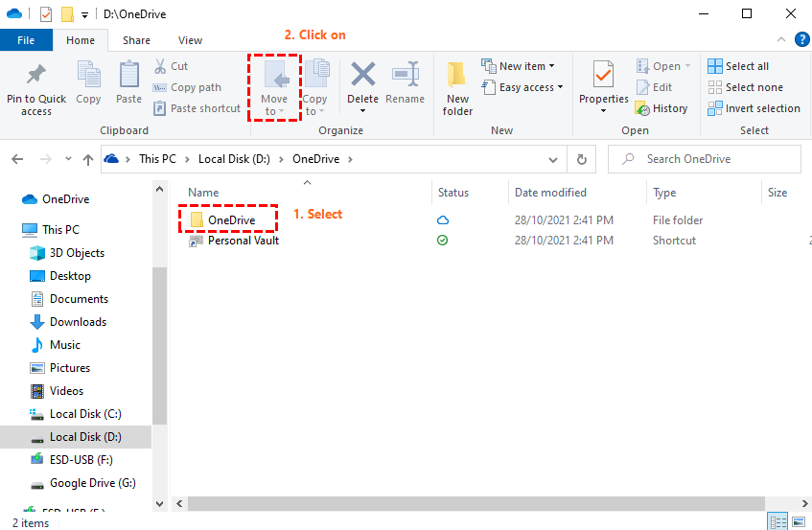Click This PC in the address bar
This screenshot has width=812, height=530.
pos(157,159)
